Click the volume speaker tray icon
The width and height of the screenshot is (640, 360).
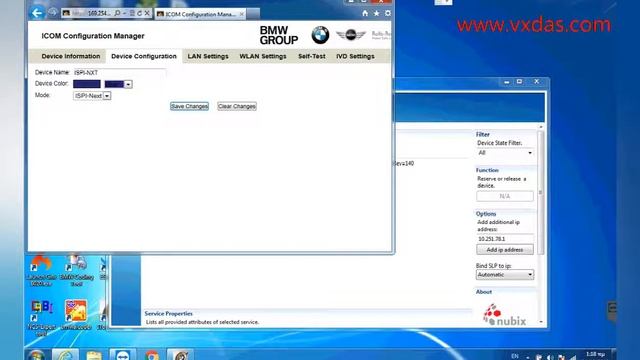click(550, 357)
